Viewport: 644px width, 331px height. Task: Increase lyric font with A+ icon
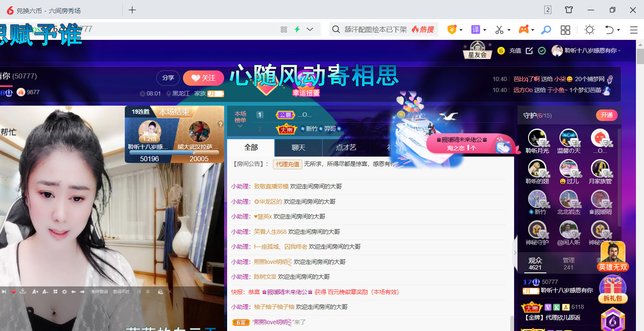tap(35, 292)
